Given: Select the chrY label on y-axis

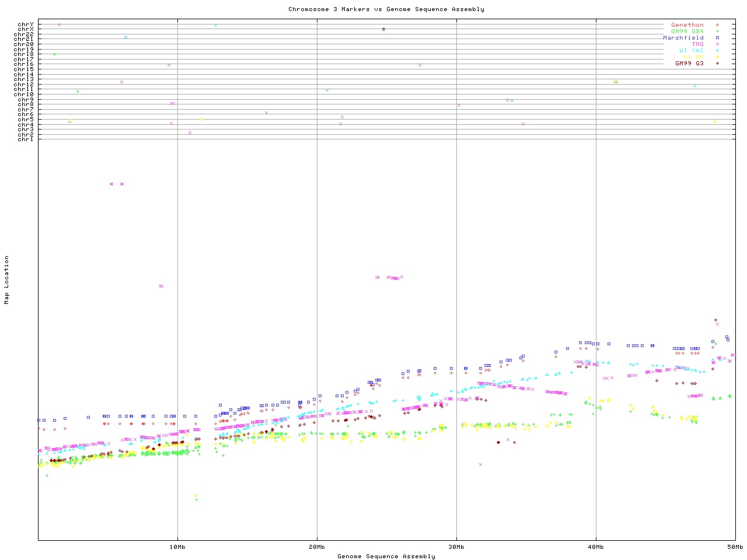Looking at the screenshot, I should [26, 24].
